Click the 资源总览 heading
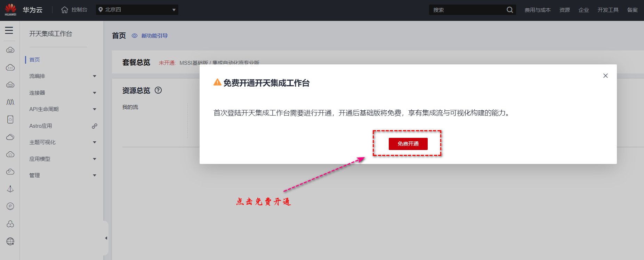The width and height of the screenshot is (644, 260). point(136,90)
